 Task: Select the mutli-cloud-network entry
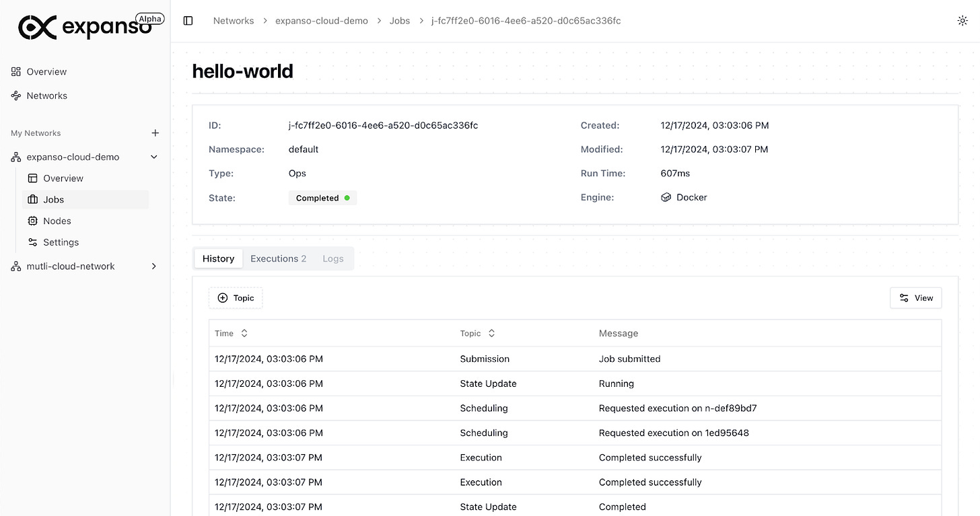coord(71,266)
